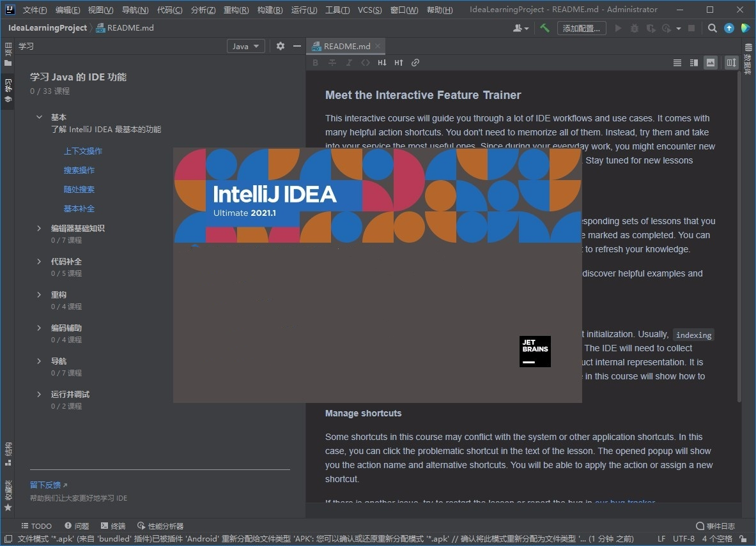Insert link using the chain icon
Screen dimensions: 756x546
[415, 63]
